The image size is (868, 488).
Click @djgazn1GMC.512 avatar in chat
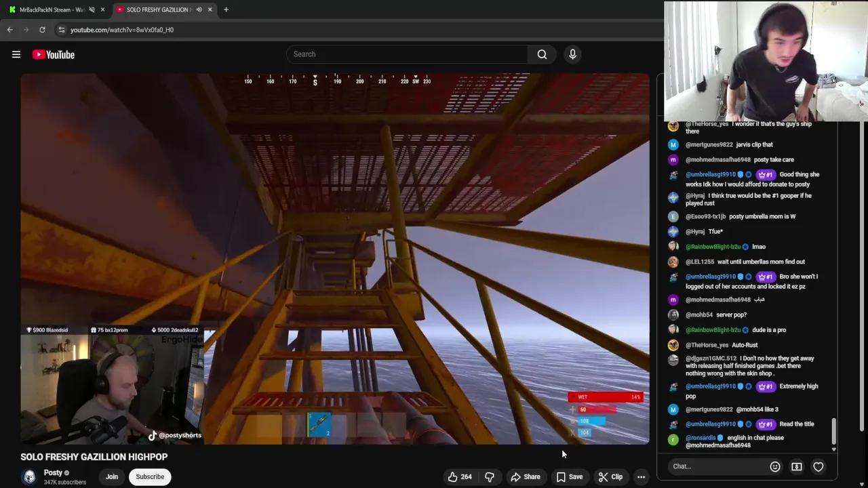tap(673, 360)
